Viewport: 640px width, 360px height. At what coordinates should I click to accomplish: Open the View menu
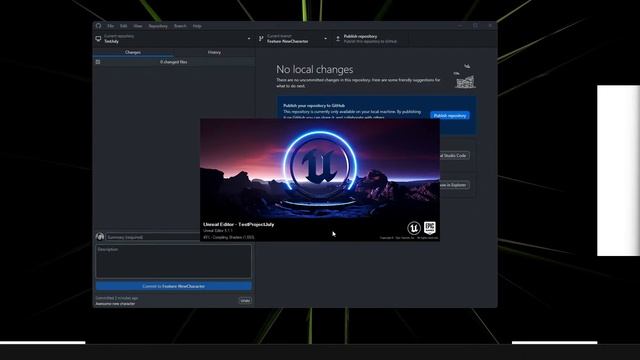(138, 26)
